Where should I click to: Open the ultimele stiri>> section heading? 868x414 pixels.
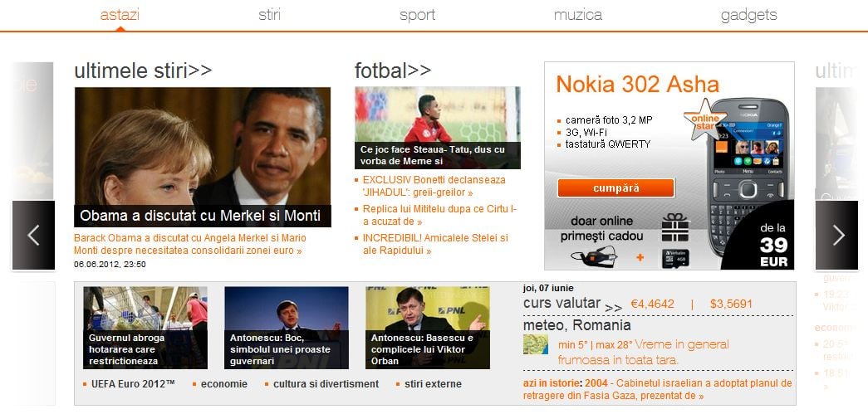[143, 71]
